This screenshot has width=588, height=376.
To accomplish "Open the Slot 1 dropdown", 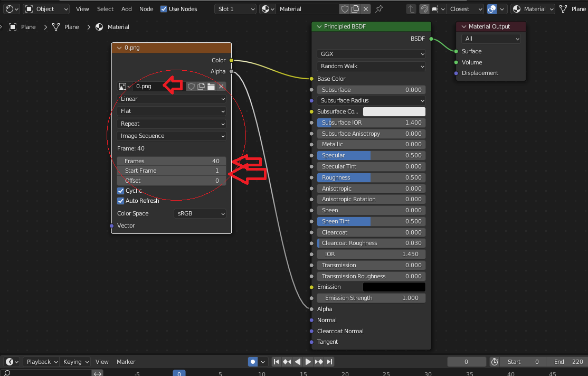I will [235, 9].
